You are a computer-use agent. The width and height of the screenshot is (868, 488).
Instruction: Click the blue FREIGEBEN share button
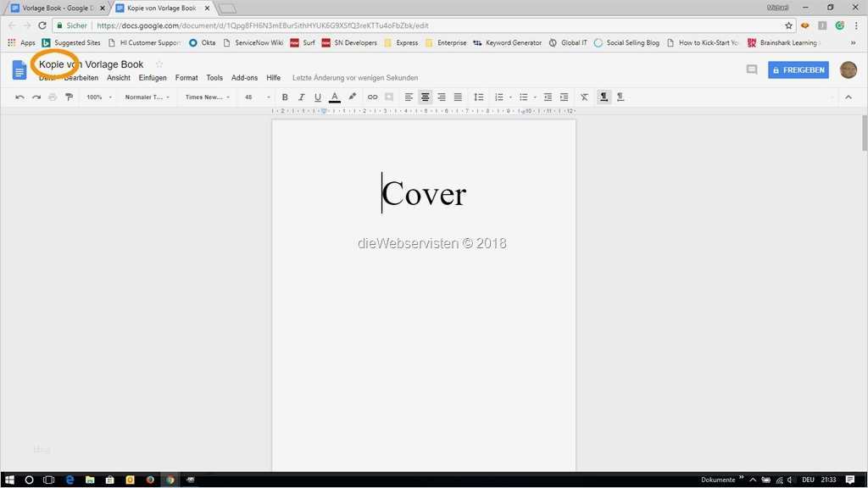[x=798, y=70]
